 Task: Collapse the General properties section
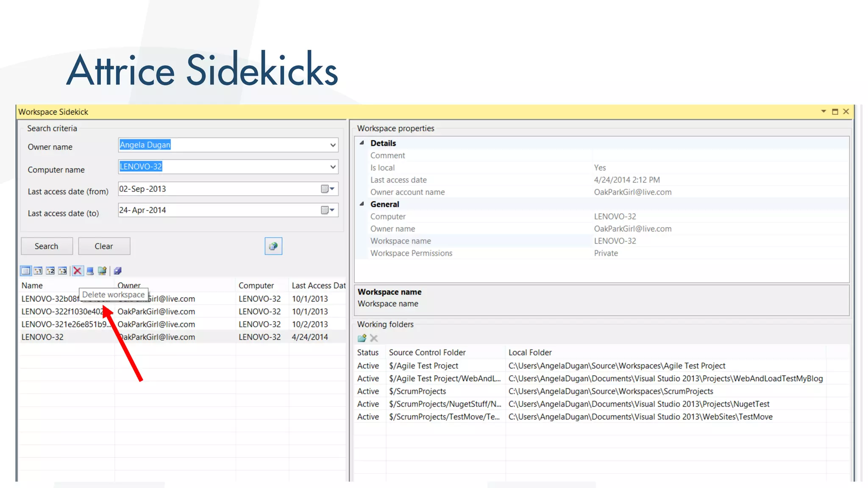(x=362, y=204)
